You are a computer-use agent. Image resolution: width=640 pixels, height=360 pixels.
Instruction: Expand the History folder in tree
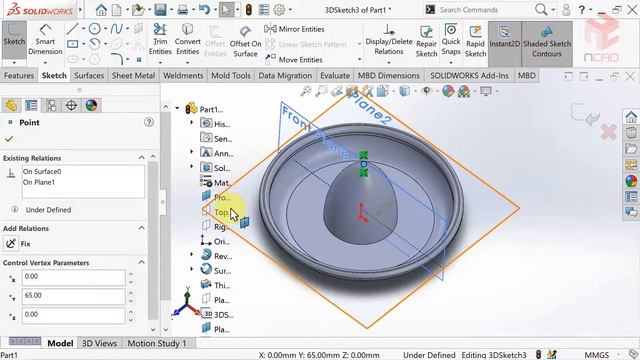(x=192, y=122)
